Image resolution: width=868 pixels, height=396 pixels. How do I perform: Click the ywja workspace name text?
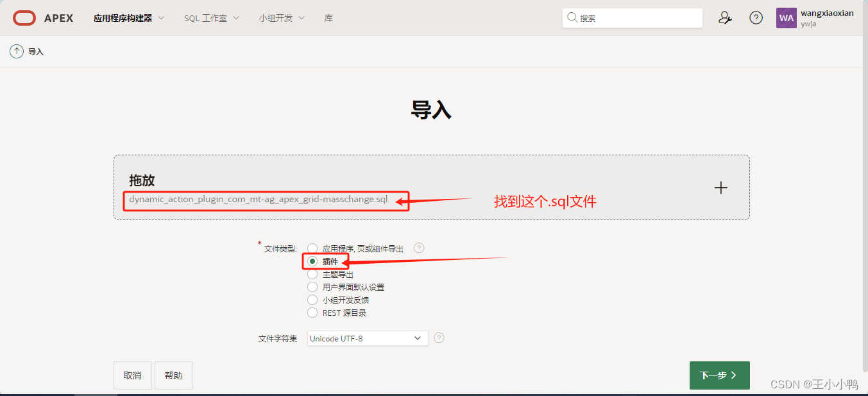click(x=808, y=24)
